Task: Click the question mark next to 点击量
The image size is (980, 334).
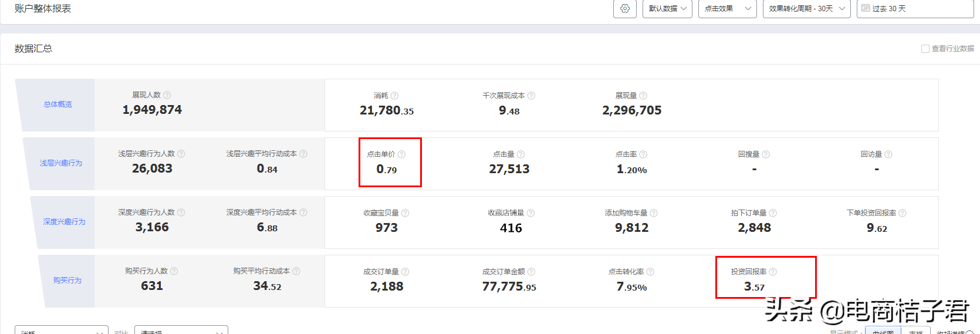Action: pyautogui.click(x=521, y=154)
